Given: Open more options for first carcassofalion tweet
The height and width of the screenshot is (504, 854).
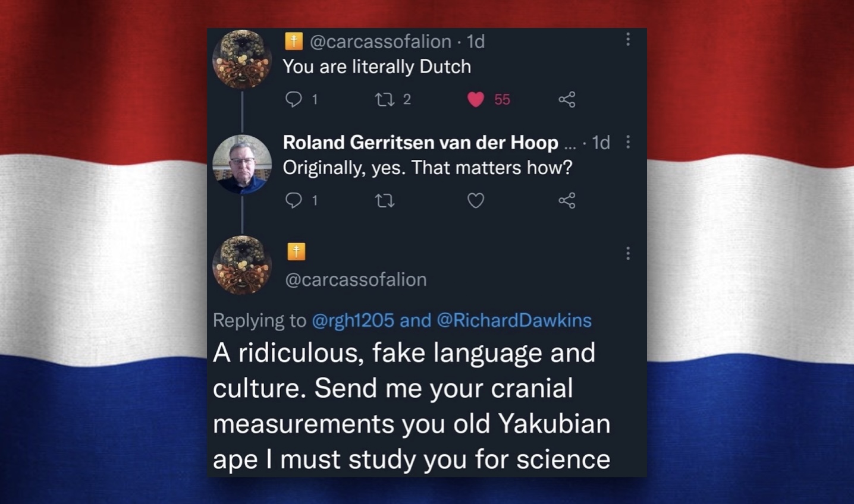Looking at the screenshot, I should click(x=628, y=40).
